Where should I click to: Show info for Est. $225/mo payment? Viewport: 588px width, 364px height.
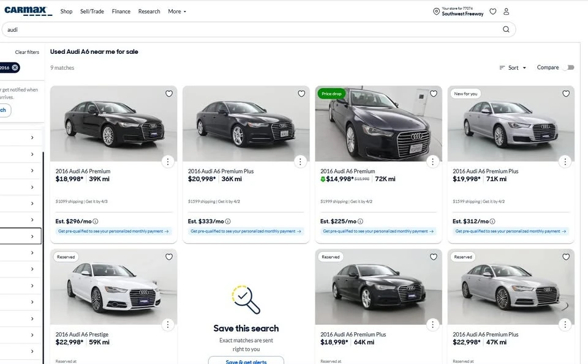[360, 221]
